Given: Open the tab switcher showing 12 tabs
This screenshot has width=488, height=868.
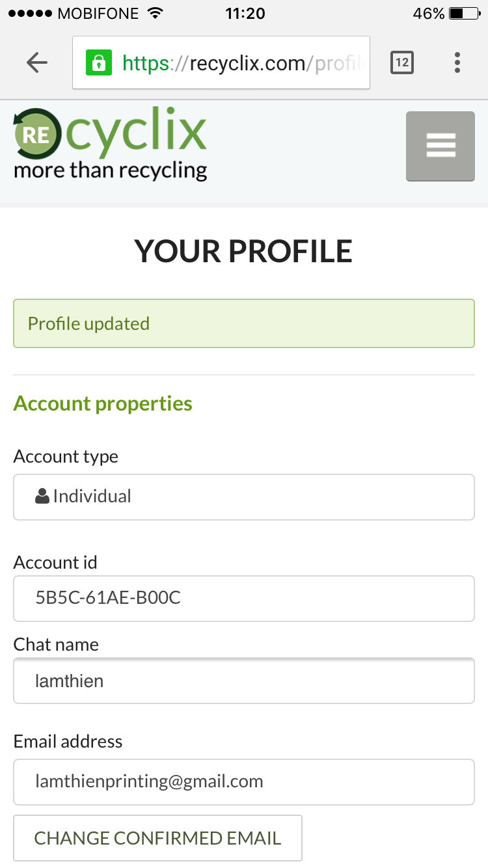Looking at the screenshot, I should (401, 62).
